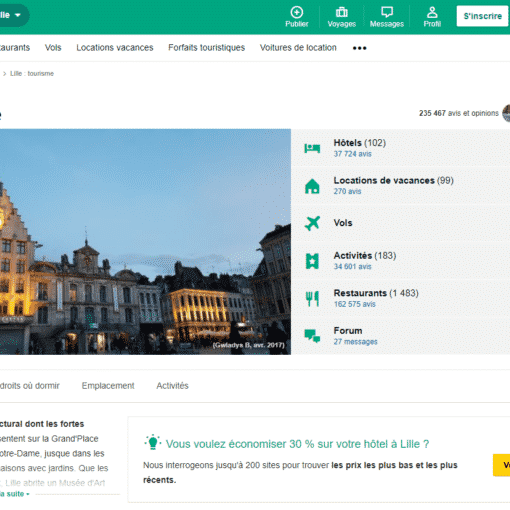510x510 pixels.
Task: Click the Profil person icon
Action: tap(432, 12)
